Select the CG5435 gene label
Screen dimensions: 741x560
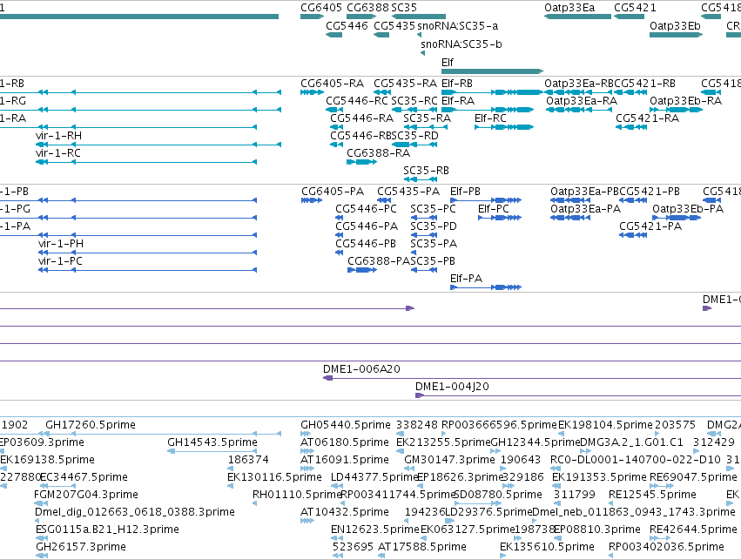tap(394, 25)
